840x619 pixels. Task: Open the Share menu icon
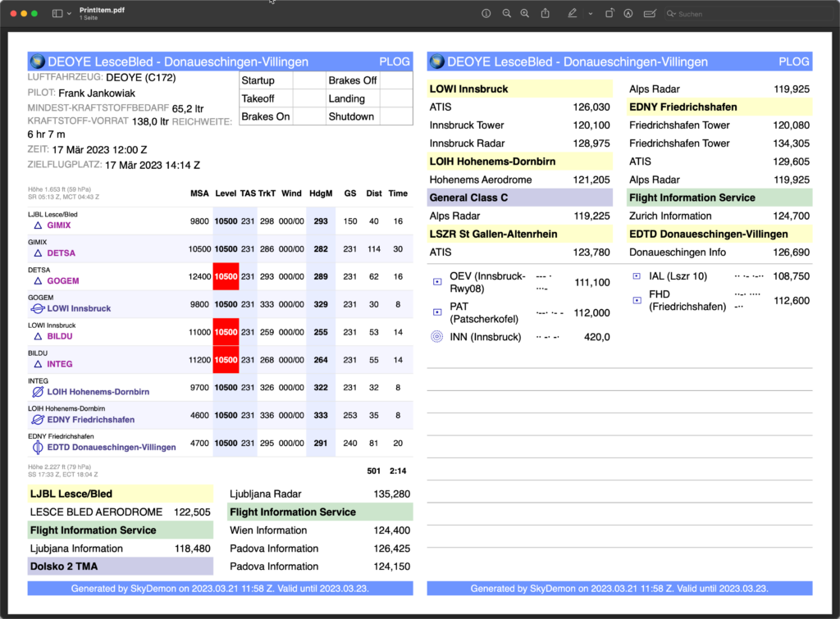tap(546, 13)
